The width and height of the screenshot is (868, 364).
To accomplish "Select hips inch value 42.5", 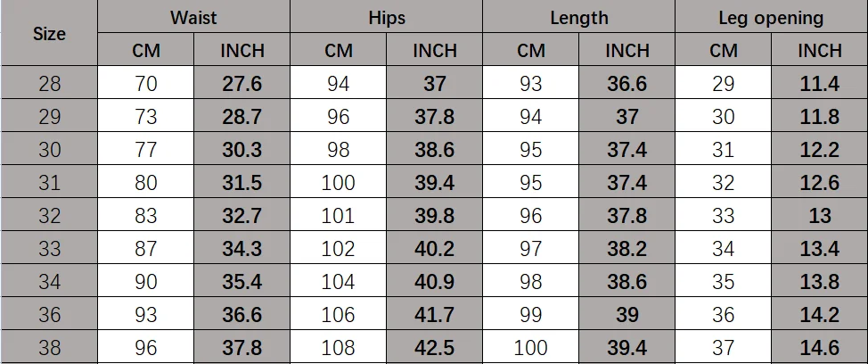I will [x=435, y=347].
